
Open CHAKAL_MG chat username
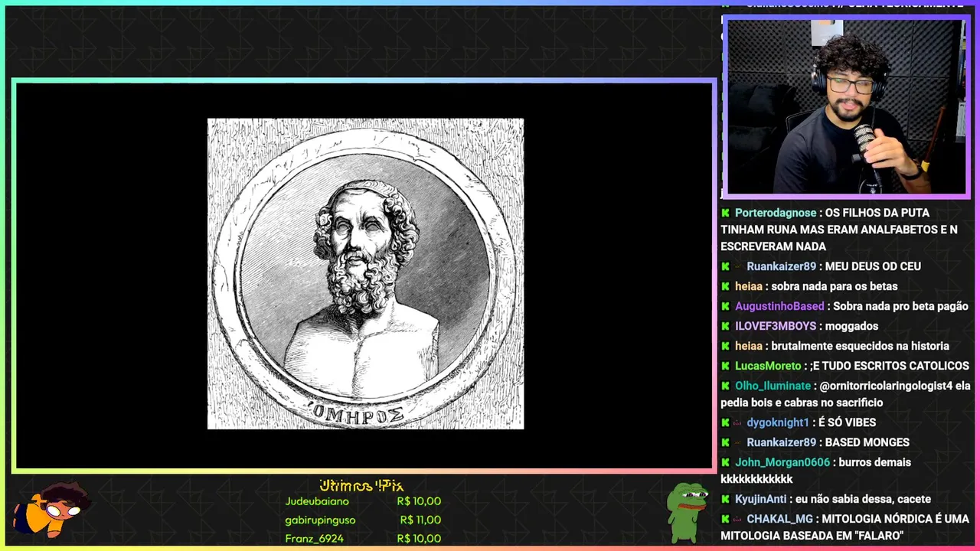point(780,519)
